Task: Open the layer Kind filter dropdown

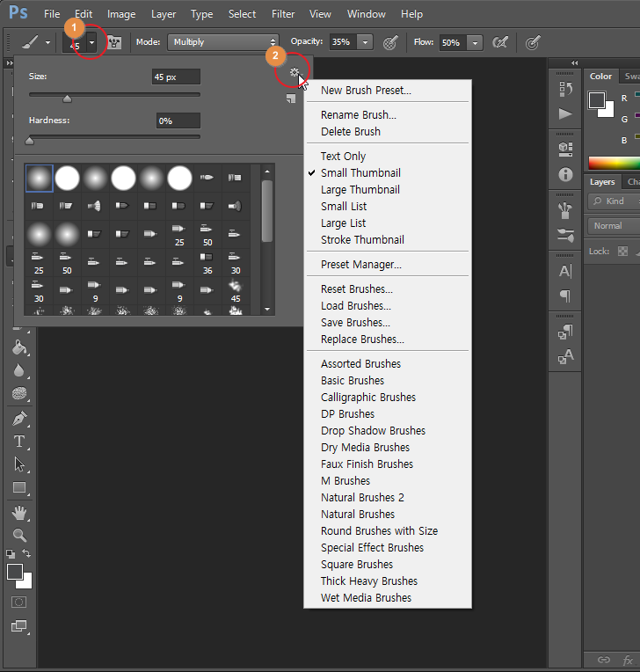Action: (614, 201)
